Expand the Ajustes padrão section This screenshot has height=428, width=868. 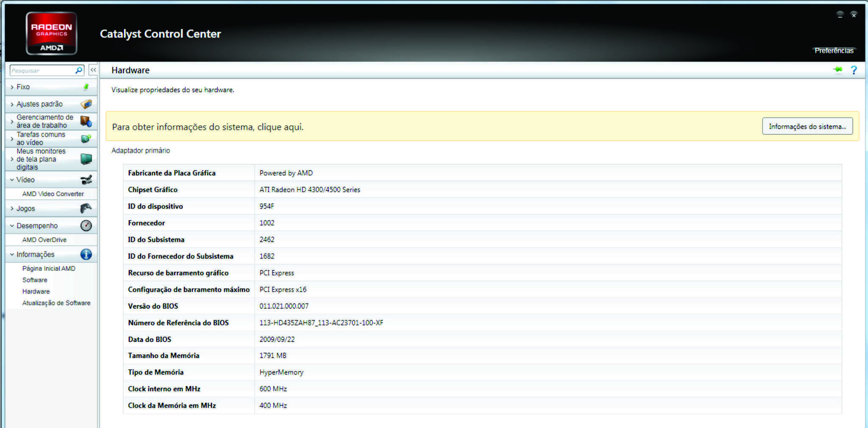[x=12, y=104]
